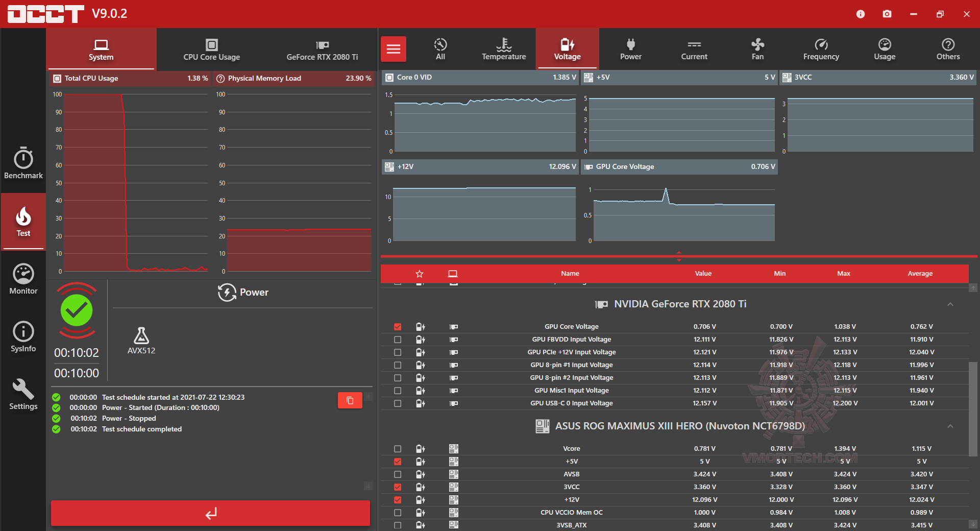Click the red return arrow button
Viewport: 980px width, 531px height.
[210, 513]
